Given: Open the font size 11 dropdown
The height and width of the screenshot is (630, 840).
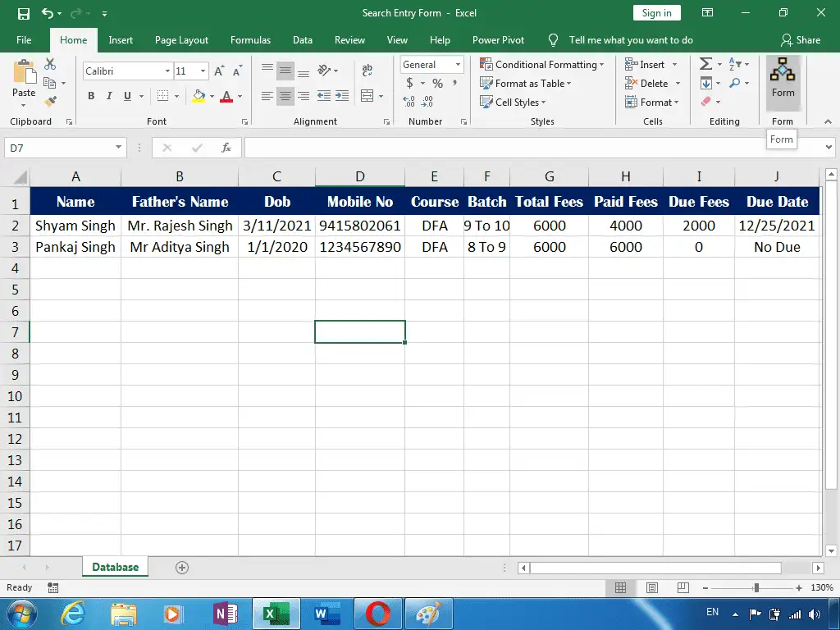Looking at the screenshot, I should pos(203,71).
